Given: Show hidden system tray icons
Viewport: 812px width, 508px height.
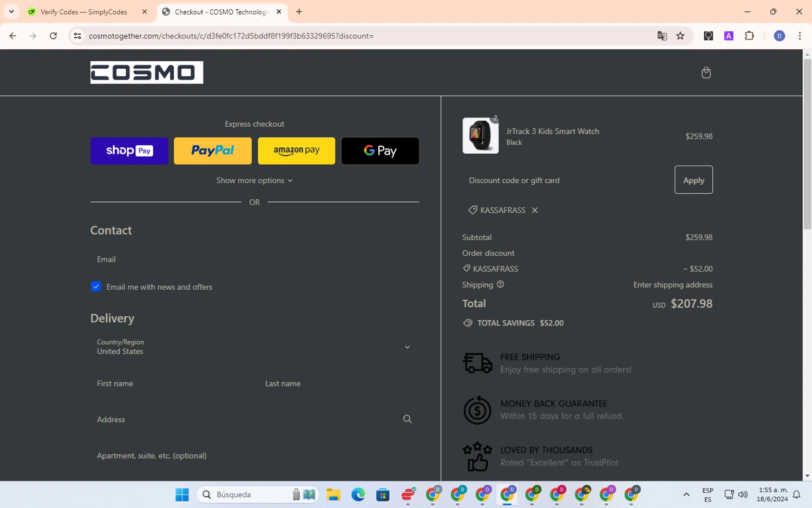Looking at the screenshot, I should coord(686,494).
